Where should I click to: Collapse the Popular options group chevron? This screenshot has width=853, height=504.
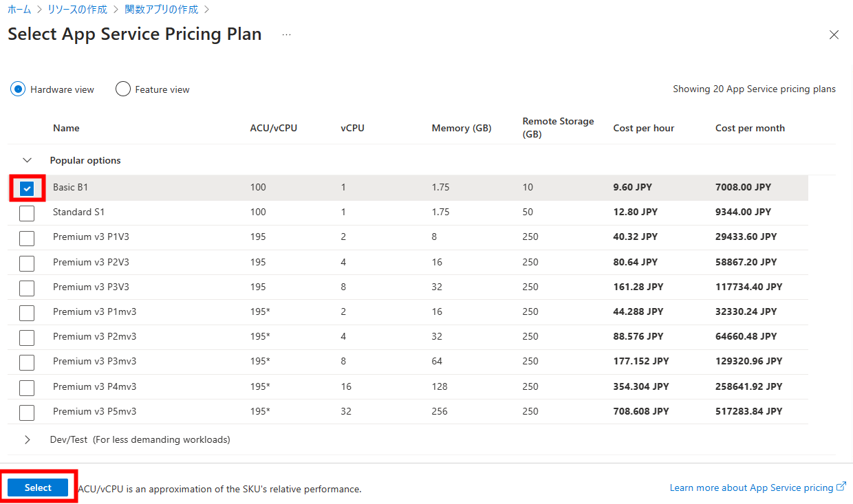pyautogui.click(x=28, y=160)
